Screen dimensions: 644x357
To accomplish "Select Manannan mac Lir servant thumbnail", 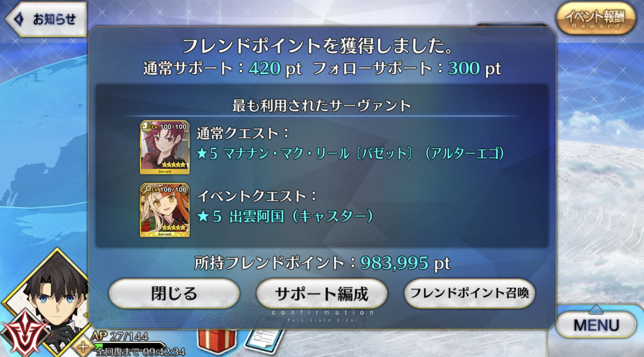I will tap(165, 147).
